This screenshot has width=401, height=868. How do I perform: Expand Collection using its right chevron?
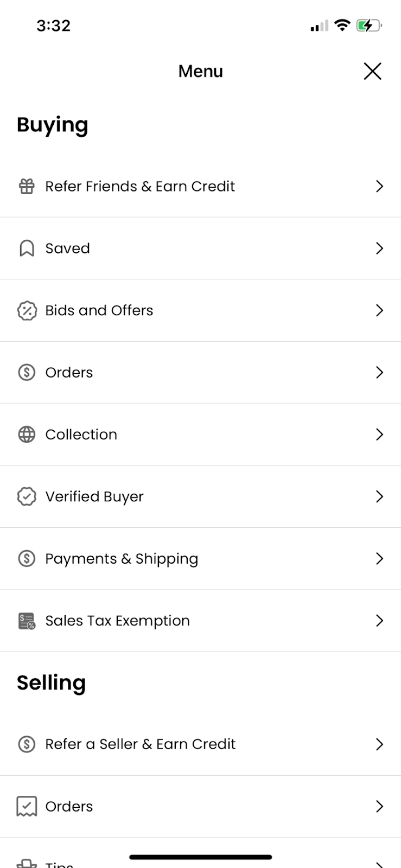pos(379,435)
